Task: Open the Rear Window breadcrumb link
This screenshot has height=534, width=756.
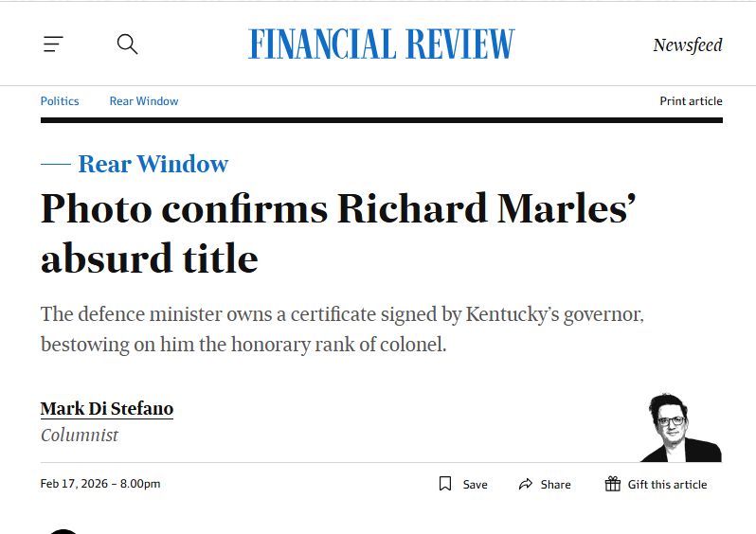Action: pyautogui.click(x=144, y=101)
